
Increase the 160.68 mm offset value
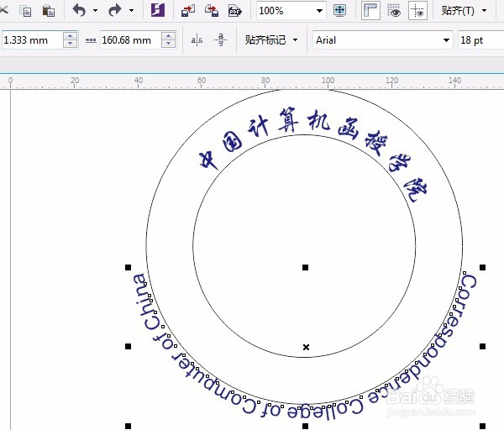coord(169,35)
